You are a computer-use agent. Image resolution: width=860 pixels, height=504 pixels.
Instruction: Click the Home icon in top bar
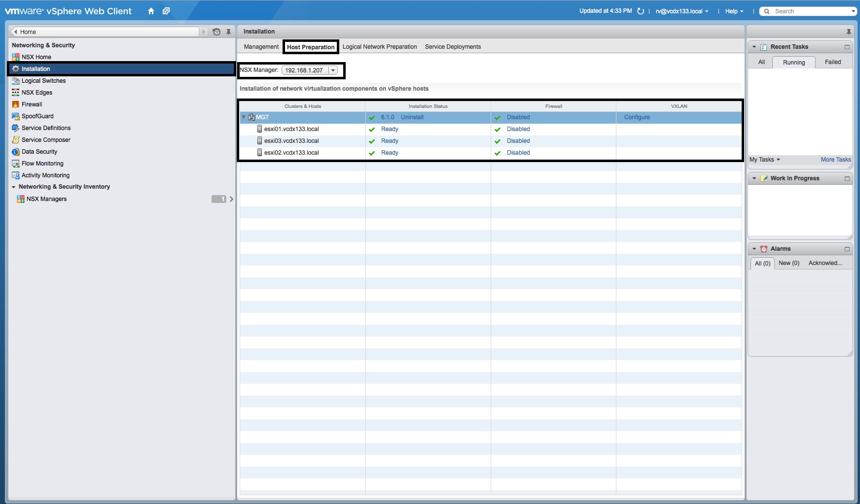pyautogui.click(x=151, y=11)
